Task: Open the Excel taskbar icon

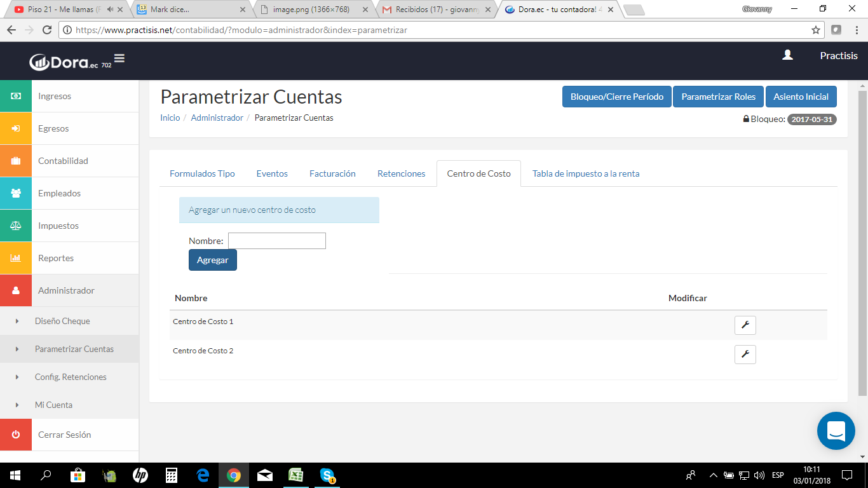Action: [x=295, y=475]
